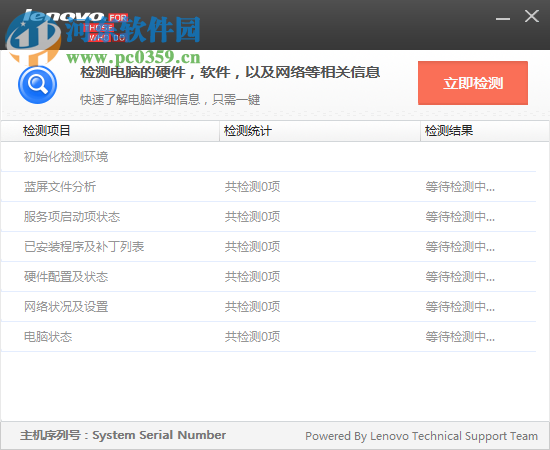Screen dimensions: 550x450
Task: Click 共检测0项 in 已安装程序及补丁列表 row
Action: click(x=252, y=247)
